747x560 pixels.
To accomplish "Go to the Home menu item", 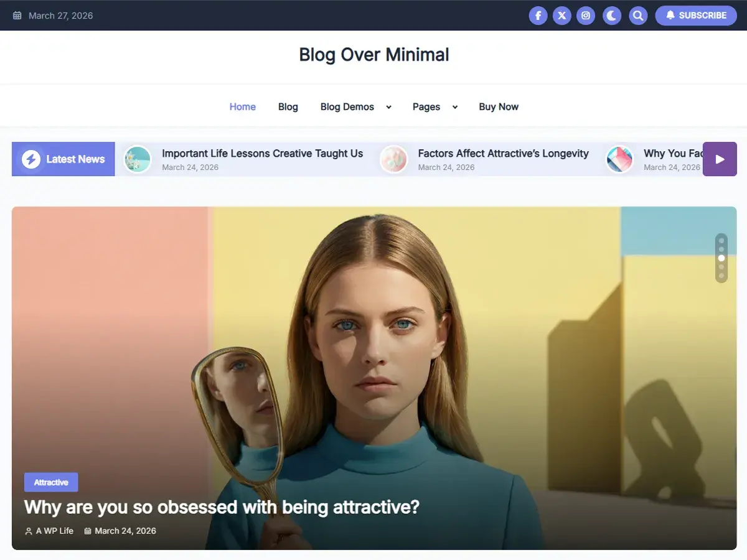I will pos(242,107).
